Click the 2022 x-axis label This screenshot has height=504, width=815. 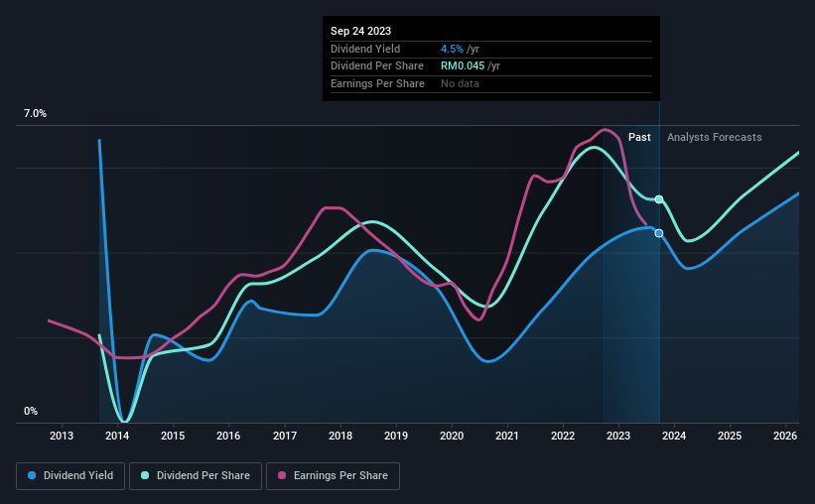563,436
